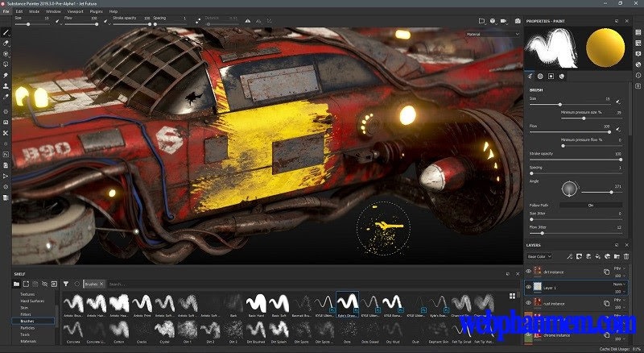Select Materials category in shelf
This screenshot has width=644, height=353.
point(28,341)
